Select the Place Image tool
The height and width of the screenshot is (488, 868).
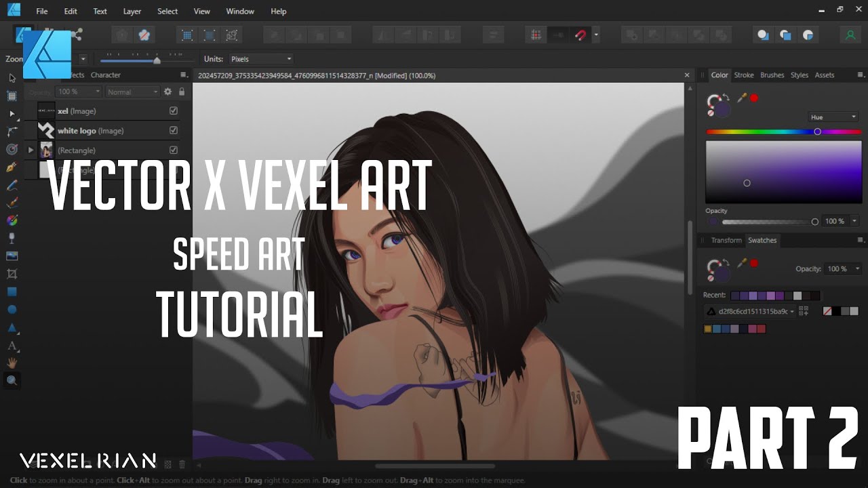point(12,256)
